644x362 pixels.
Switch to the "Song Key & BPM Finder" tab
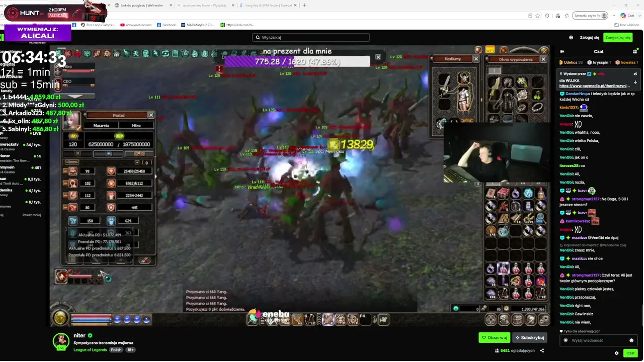coord(267,5)
